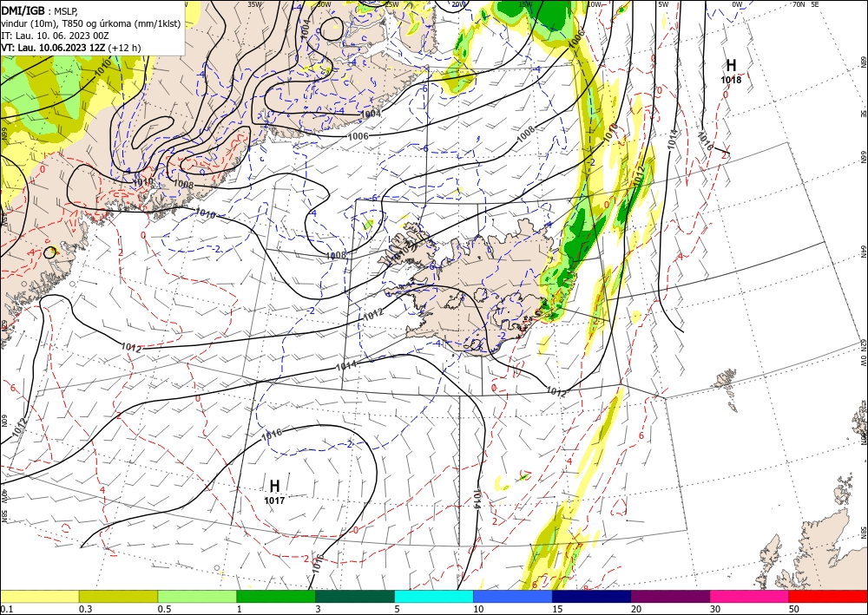Select the red 50+ legend swatch
The image size is (868, 615).
click(828, 596)
